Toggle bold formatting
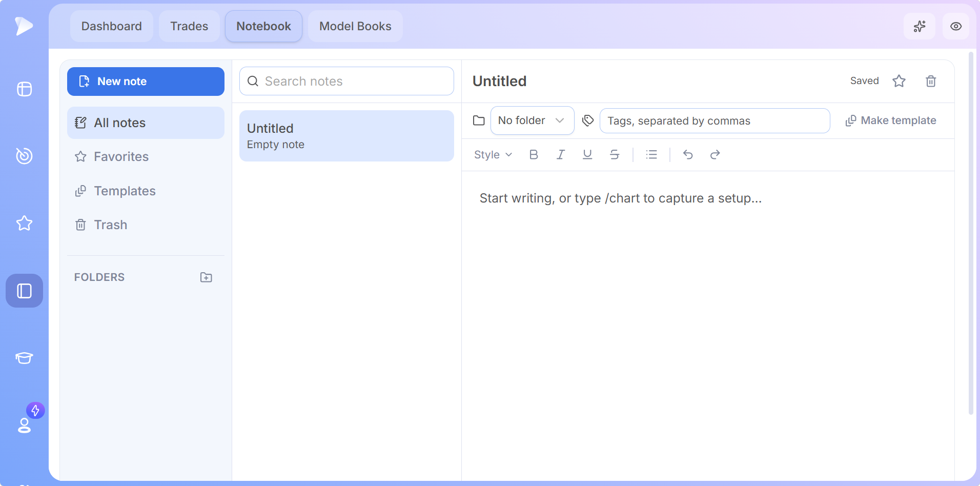 [x=534, y=155]
